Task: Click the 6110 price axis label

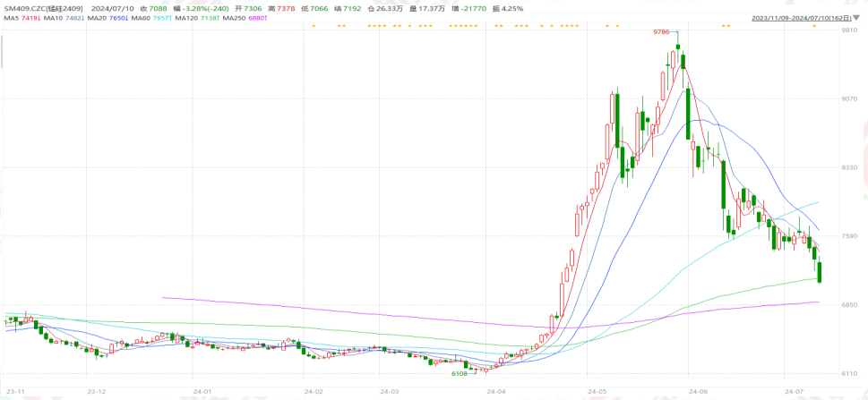Action: pyautogui.click(x=848, y=373)
